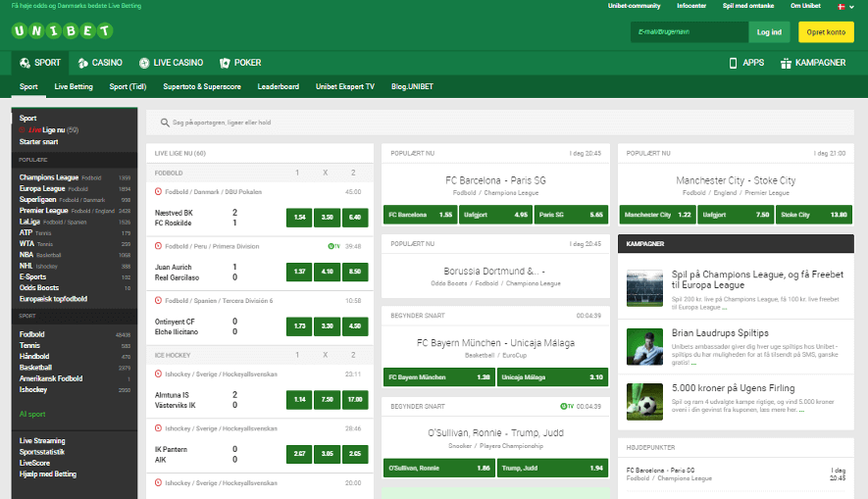
Task: Bet Stoke City 13.80 odds button
Action: coord(814,215)
